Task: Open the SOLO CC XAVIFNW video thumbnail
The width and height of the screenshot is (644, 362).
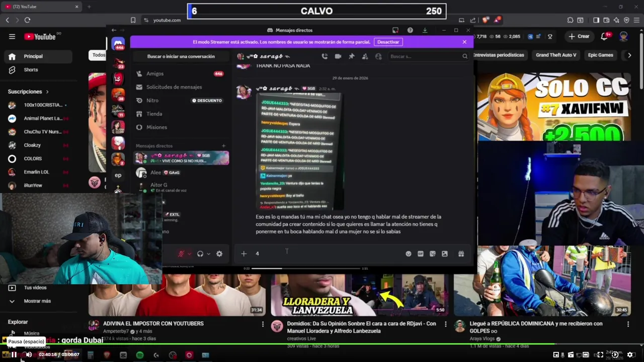Action: pos(554,107)
